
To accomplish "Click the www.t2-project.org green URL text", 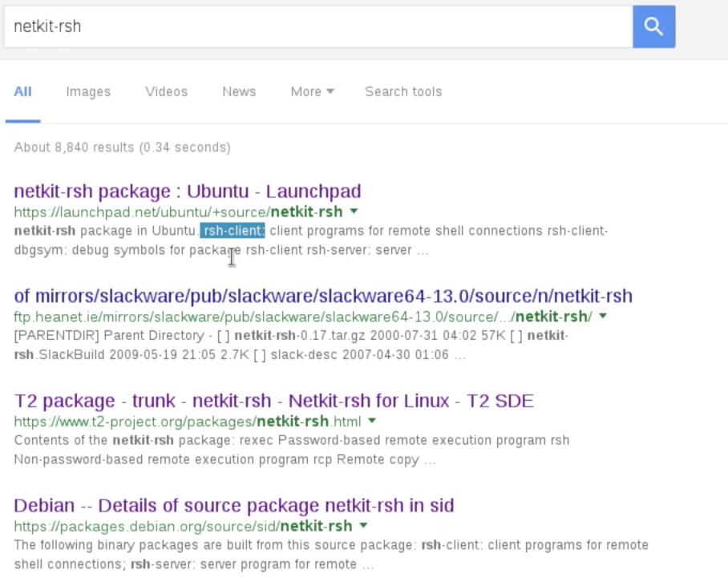I will pyautogui.click(x=188, y=422).
